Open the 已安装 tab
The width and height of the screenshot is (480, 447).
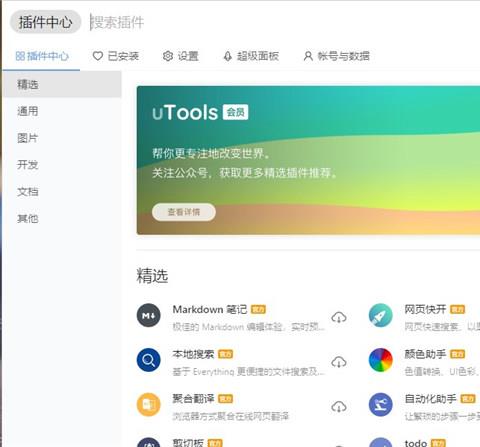click(116, 56)
